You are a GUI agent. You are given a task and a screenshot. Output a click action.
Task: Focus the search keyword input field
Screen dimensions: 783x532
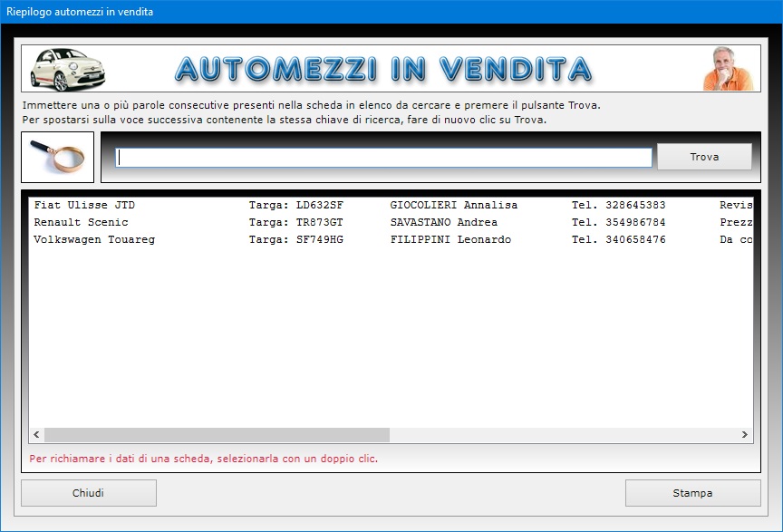pyautogui.click(x=383, y=158)
